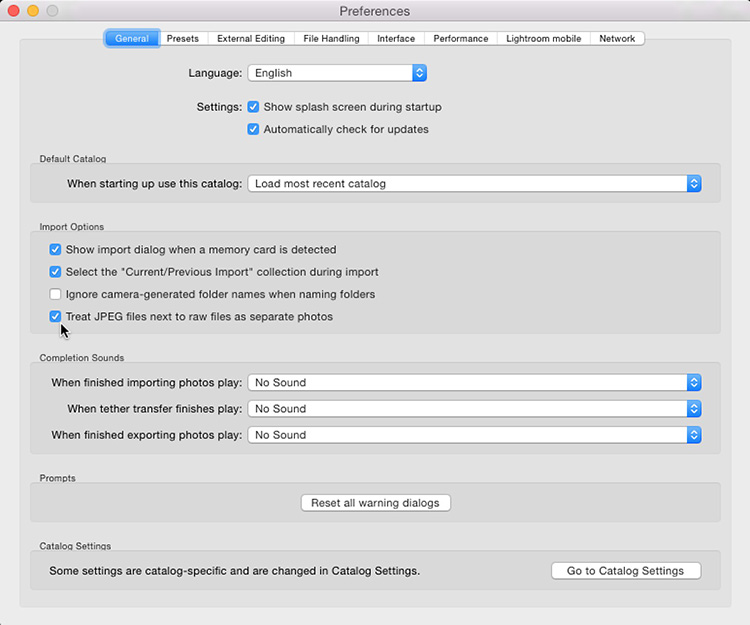
Task: Open the External Editing tab
Action: pos(251,38)
